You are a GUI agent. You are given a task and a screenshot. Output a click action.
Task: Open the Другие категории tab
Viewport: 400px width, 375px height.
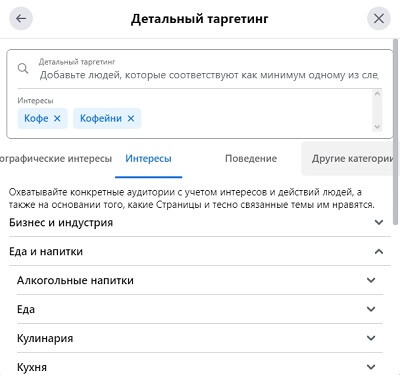(x=351, y=159)
